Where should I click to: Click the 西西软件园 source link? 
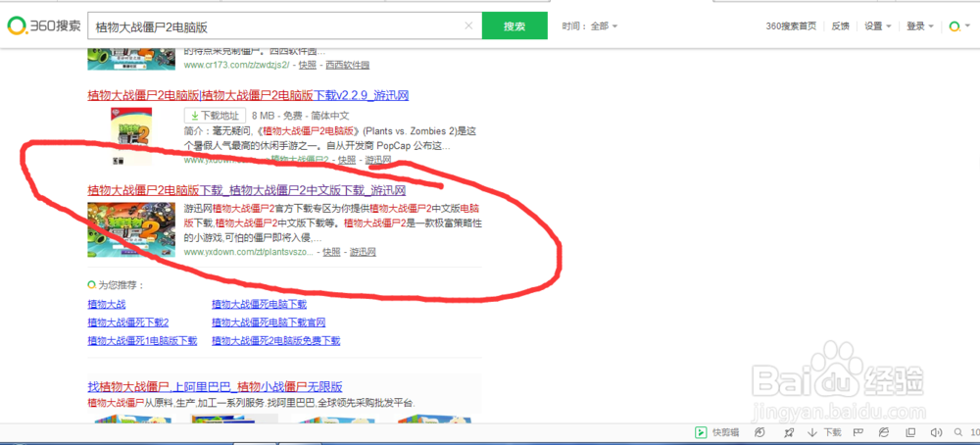click(x=348, y=65)
